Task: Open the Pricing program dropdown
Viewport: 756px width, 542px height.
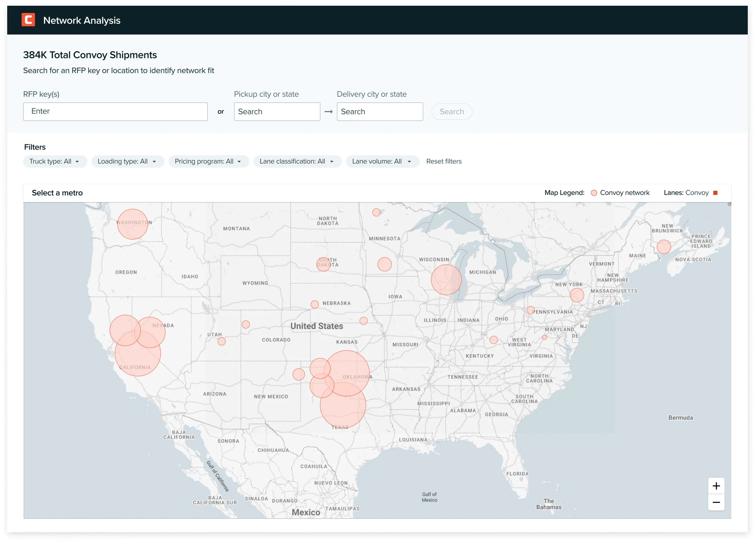Action: coord(208,161)
